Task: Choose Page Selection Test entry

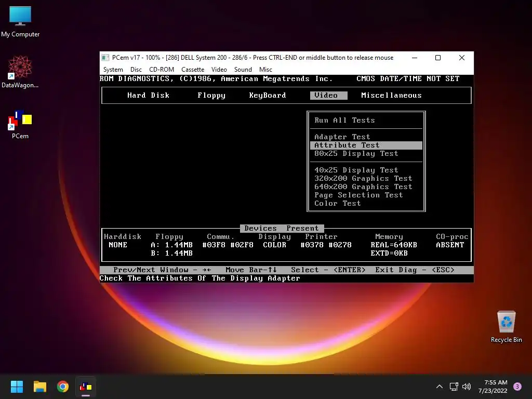Action: point(358,195)
